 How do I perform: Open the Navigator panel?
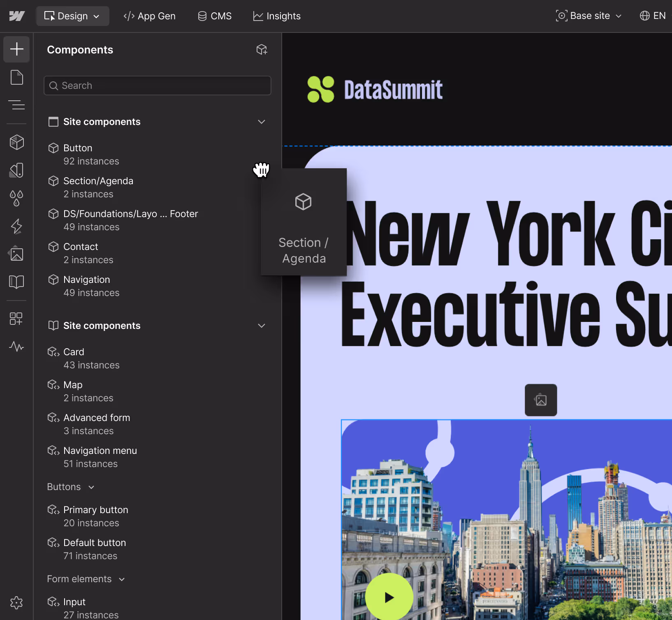(x=16, y=104)
